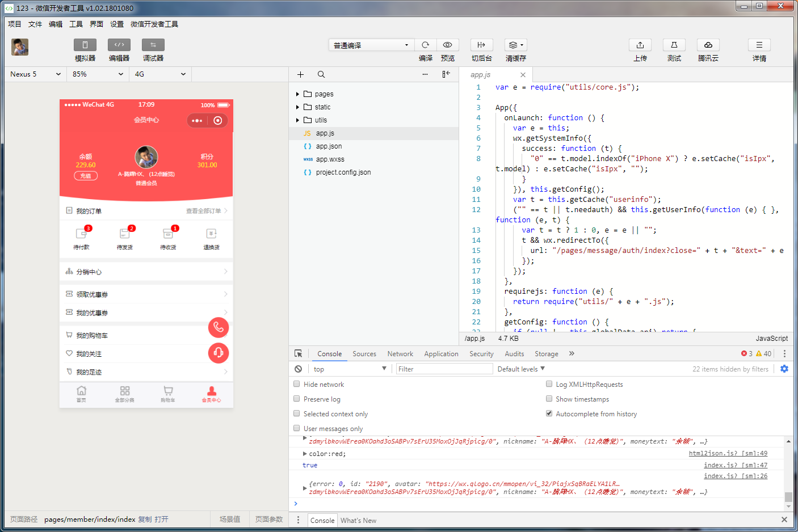Image resolution: width=798 pixels, height=532 pixels.
Task: Switch to the Network tab
Action: tap(400, 353)
